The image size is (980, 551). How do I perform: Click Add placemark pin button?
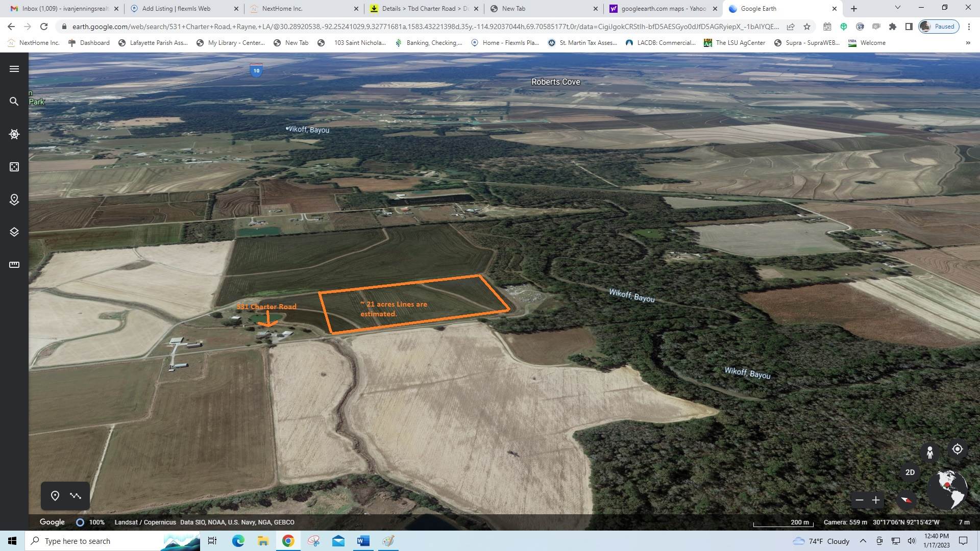pos(55,496)
